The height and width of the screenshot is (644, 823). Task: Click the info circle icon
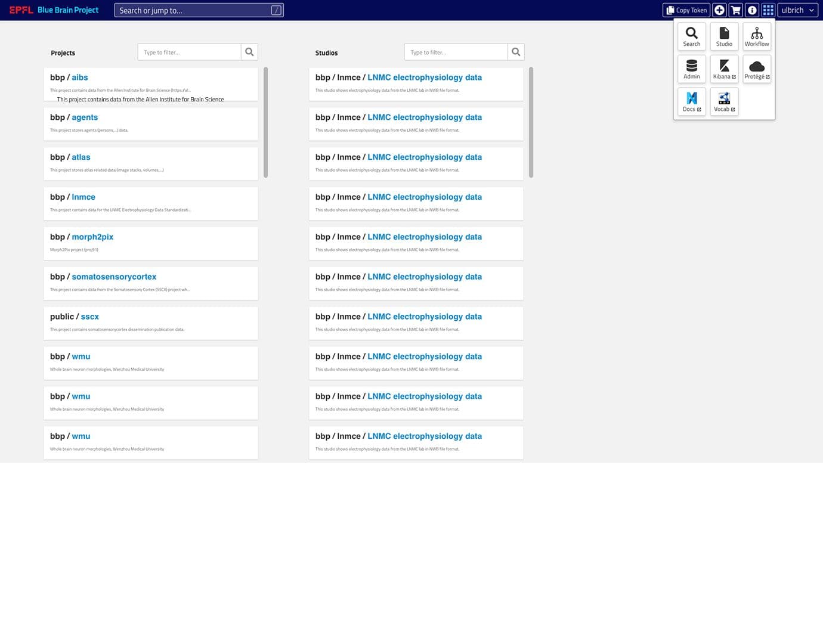tap(752, 10)
